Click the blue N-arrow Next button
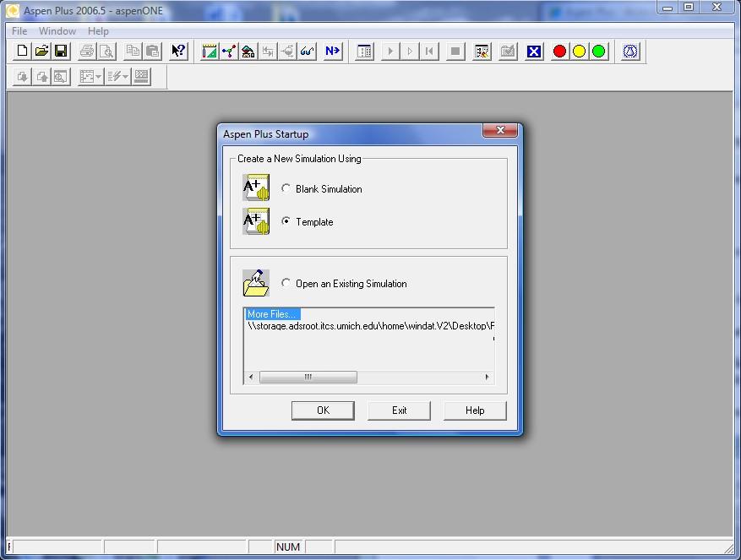 click(x=332, y=52)
